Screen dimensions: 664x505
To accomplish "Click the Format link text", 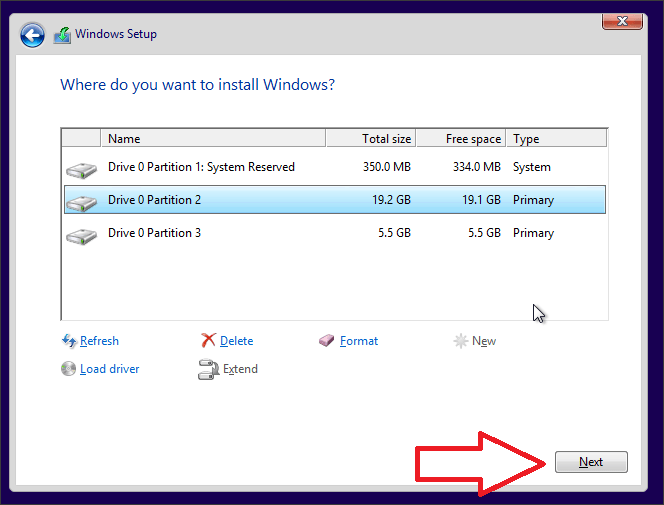I will pyautogui.click(x=359, y=341).
